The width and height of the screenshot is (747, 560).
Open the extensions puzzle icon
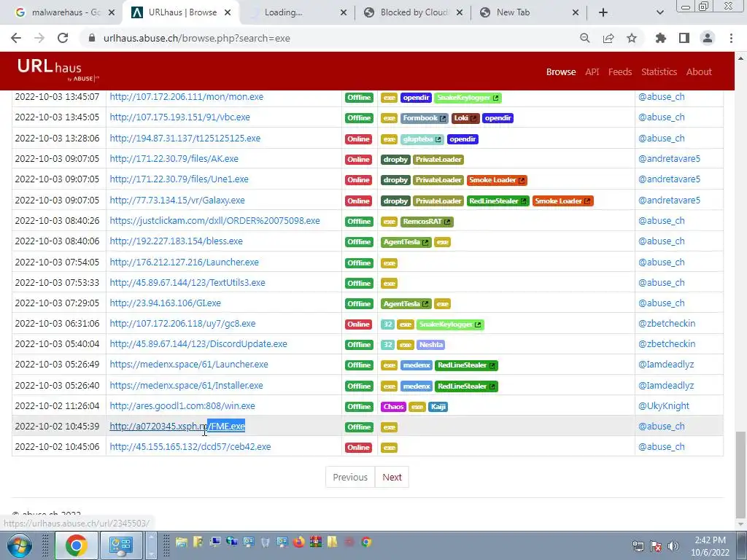pyautogui.click(x=661, y=38)
